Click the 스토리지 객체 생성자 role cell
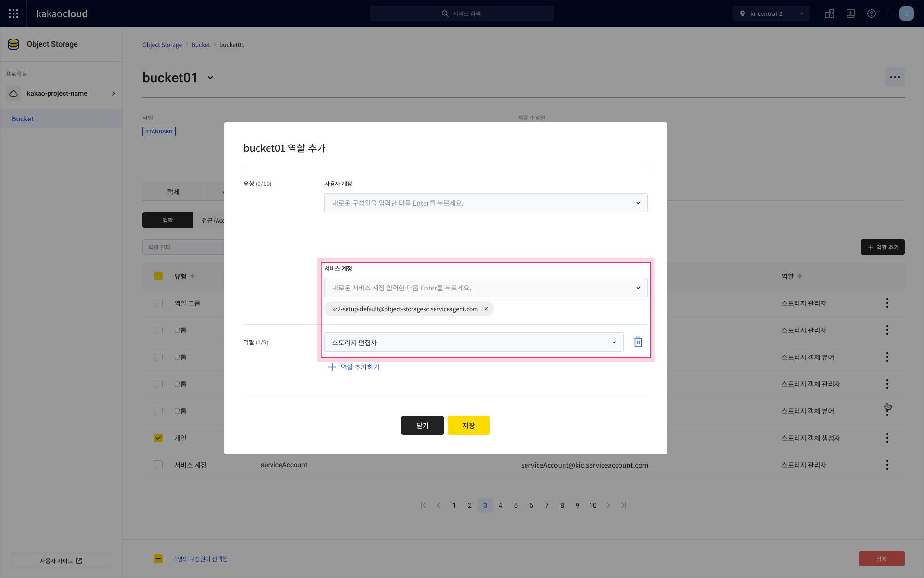The image size is (924, 578). click(x=811, y=438)
